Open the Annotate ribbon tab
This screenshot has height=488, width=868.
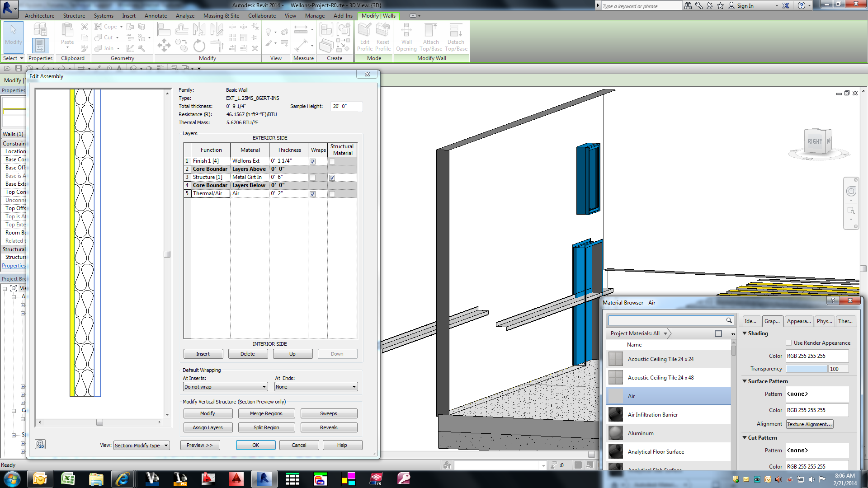[x=156, y=16]
